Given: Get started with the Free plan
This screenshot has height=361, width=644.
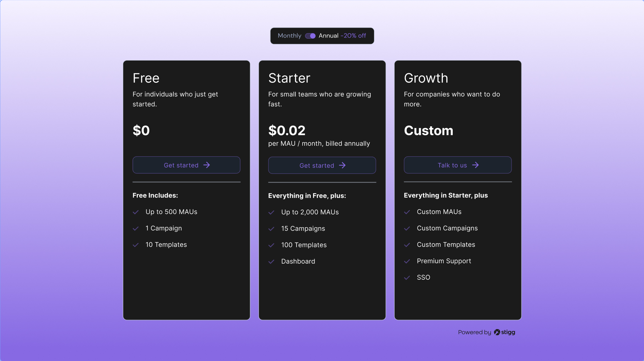Looking at the screenshot, I should (186, 165).
